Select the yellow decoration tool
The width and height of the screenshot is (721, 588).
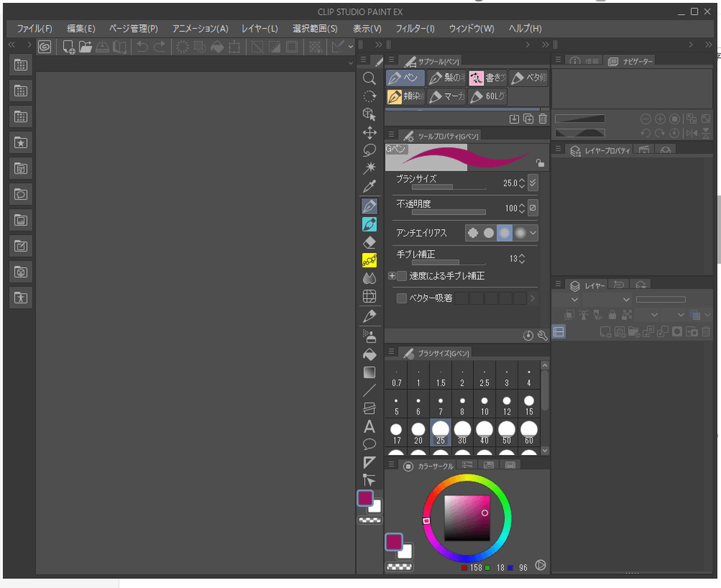click(x=369, y=260)
